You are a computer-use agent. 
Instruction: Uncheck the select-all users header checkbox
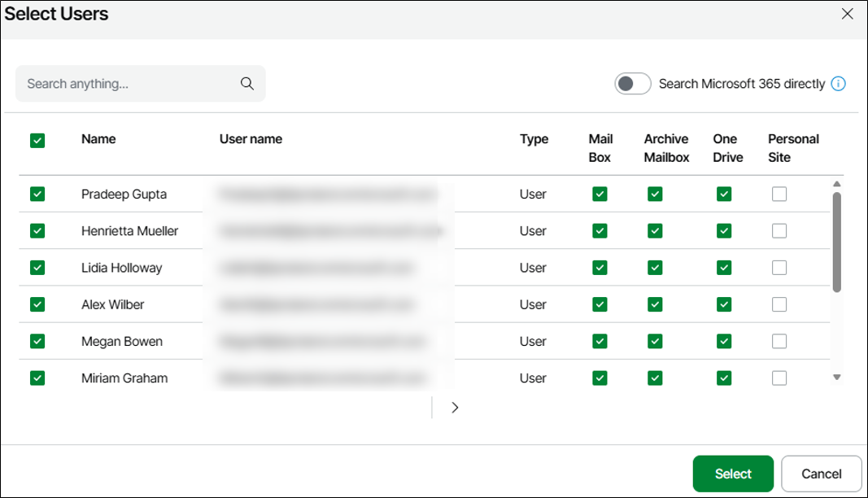click(x=37, y=141)
